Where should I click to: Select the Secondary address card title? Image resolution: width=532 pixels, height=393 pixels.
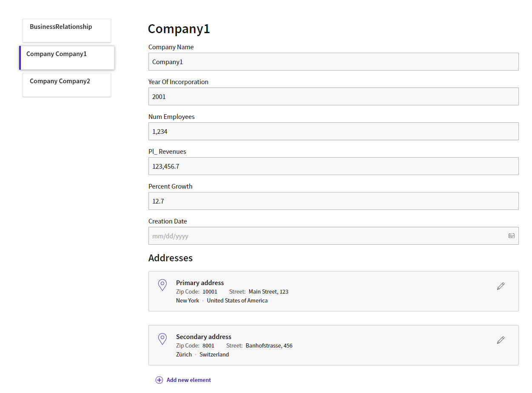(x=204, y=336)
